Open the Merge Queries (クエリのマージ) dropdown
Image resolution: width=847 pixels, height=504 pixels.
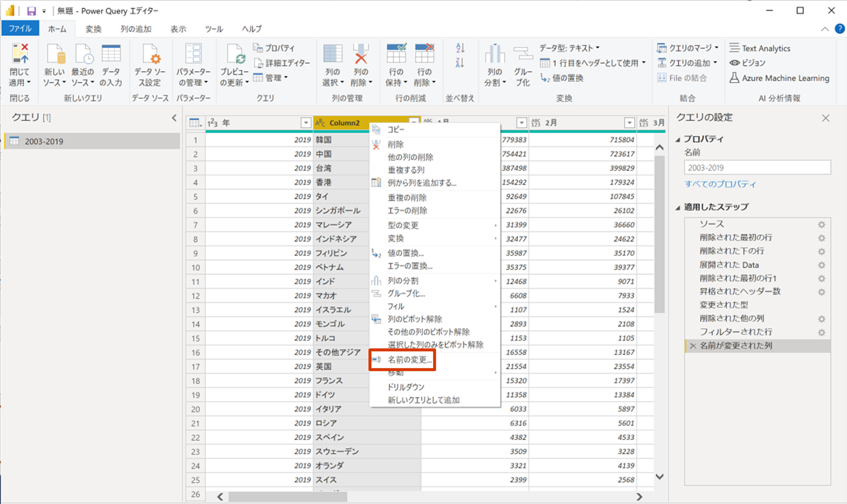click(688, 48)
